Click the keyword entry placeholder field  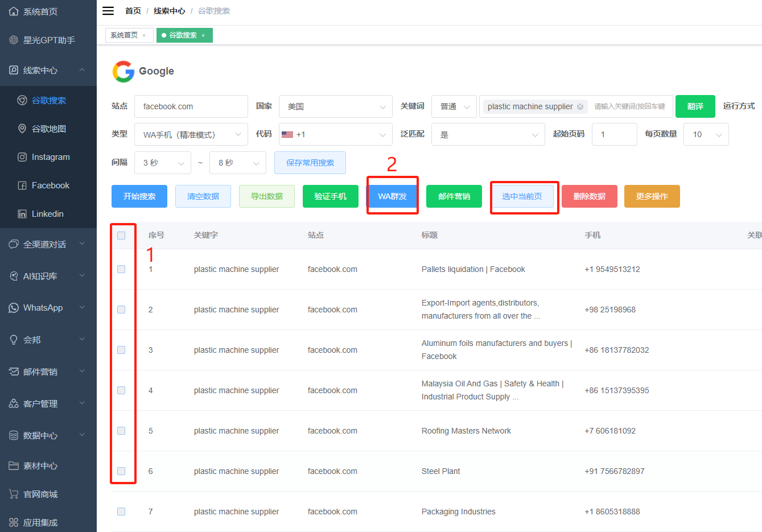(630, 106)
